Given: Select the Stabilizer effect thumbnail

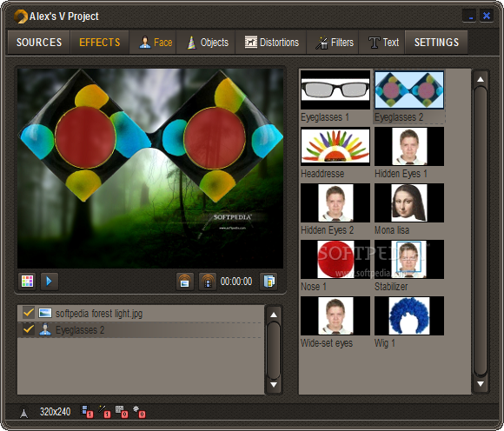Looking at the screenshot, I should 409,259.
